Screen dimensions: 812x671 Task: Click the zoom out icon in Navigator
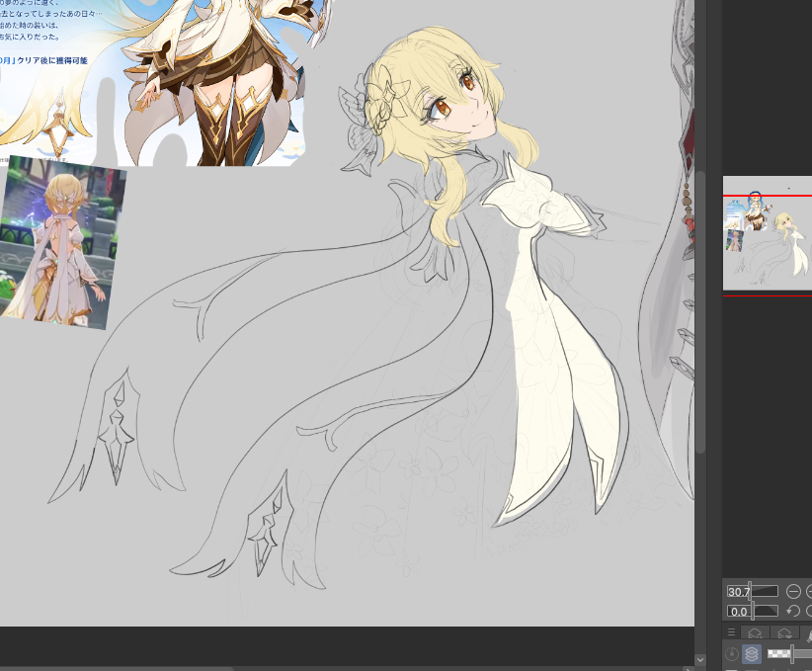tap(793, 591)
